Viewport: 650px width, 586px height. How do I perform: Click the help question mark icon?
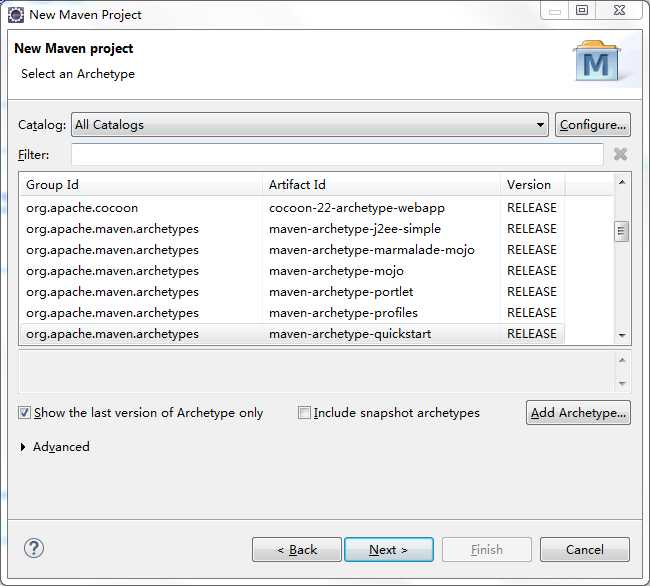click(34, 548)
